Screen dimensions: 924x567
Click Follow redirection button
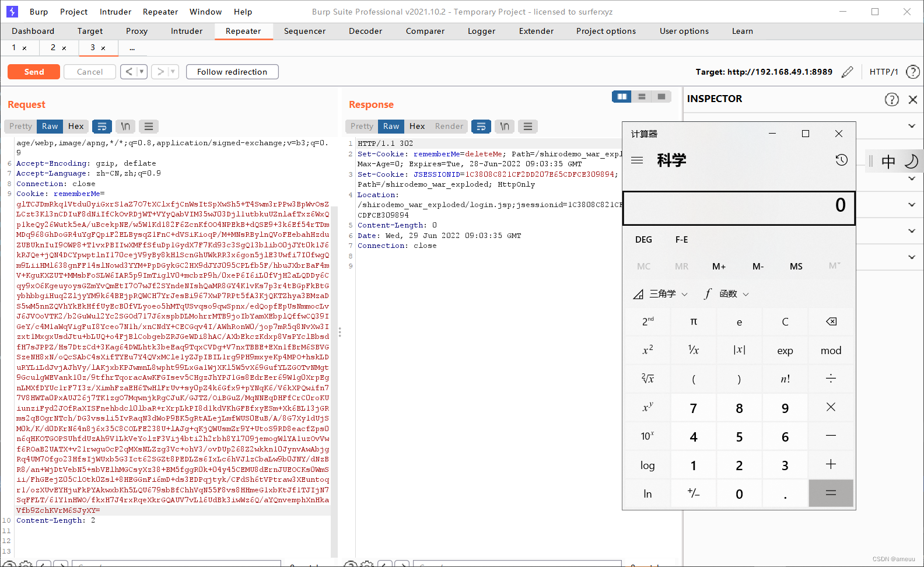[232, 72]
